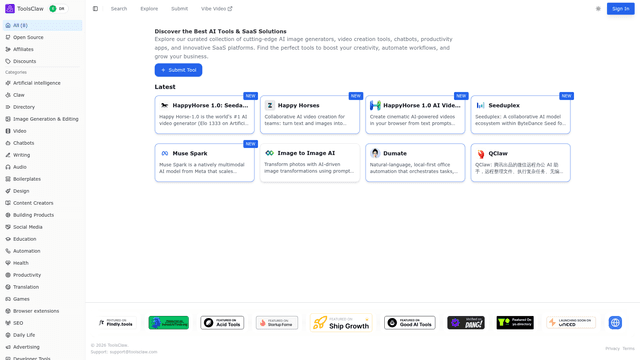The width and height of the screenshot is (640, 360).
Task: Click the Sign In button
Action: [620, 9]
